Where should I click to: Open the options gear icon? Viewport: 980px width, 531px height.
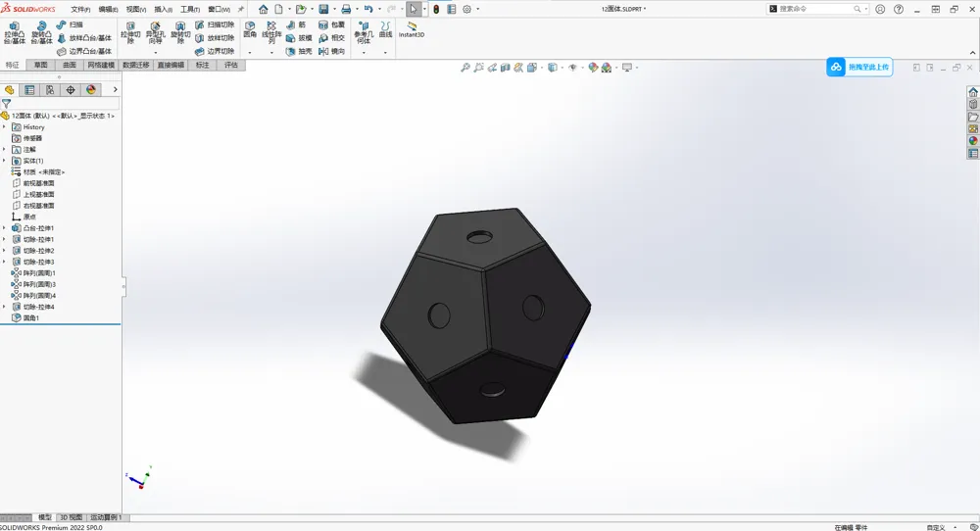point(466,9)
